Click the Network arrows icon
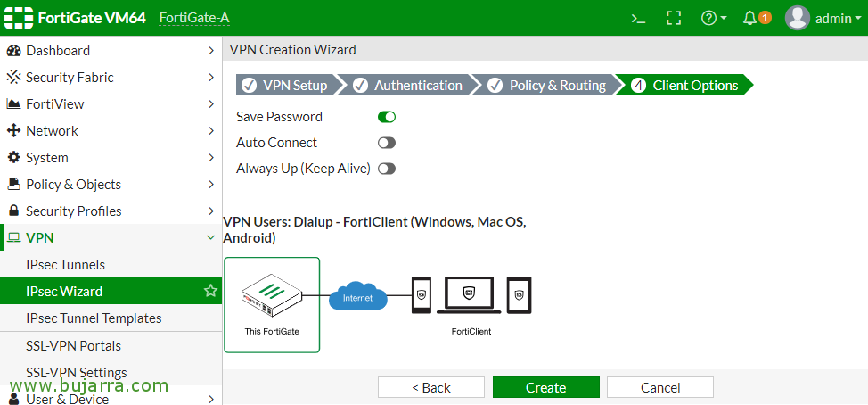Viewport: 868px width, 405px height. (14, 131)
